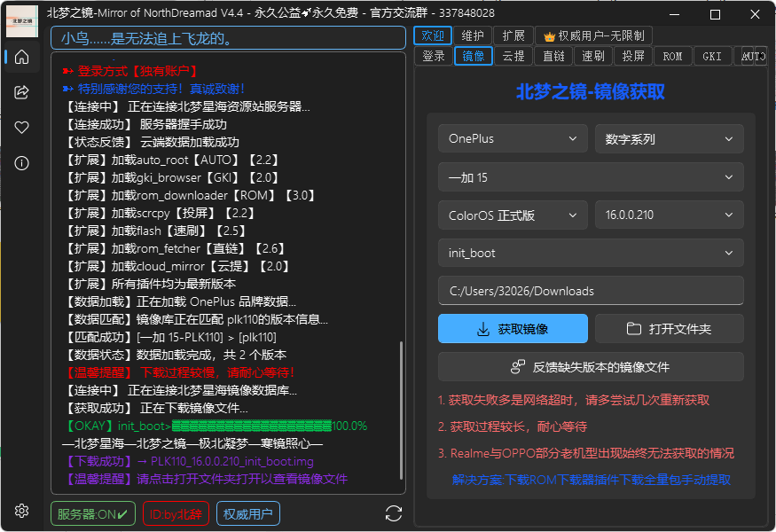Select a partition from the init_boot dropdown
Viewport: 776px width, 532px height.
(591, 253)
